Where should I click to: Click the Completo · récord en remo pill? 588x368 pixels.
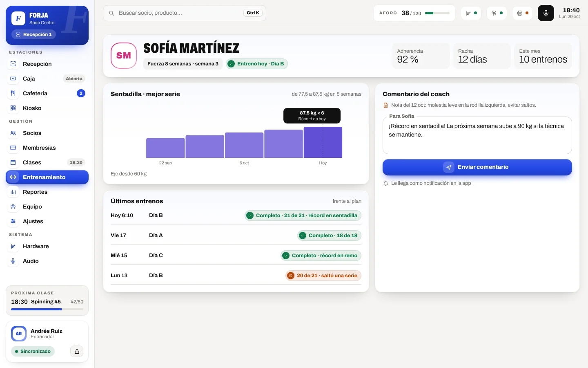coord(321,256)
